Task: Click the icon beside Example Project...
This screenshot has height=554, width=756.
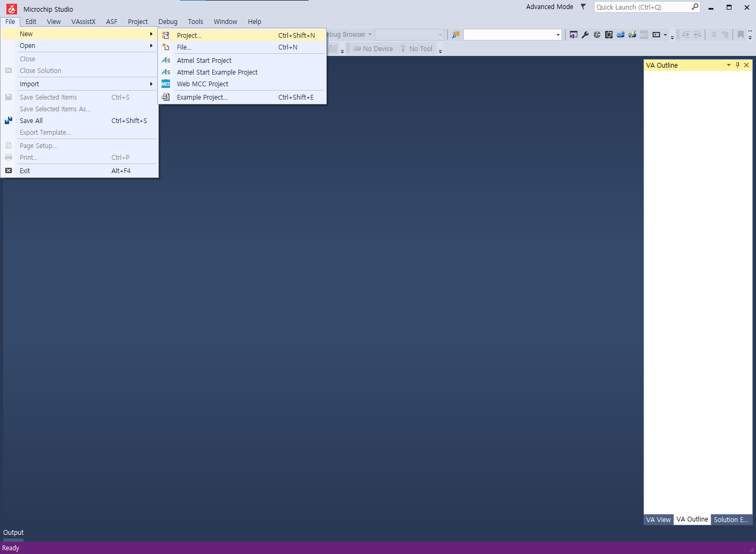Action: coord(166,97)
